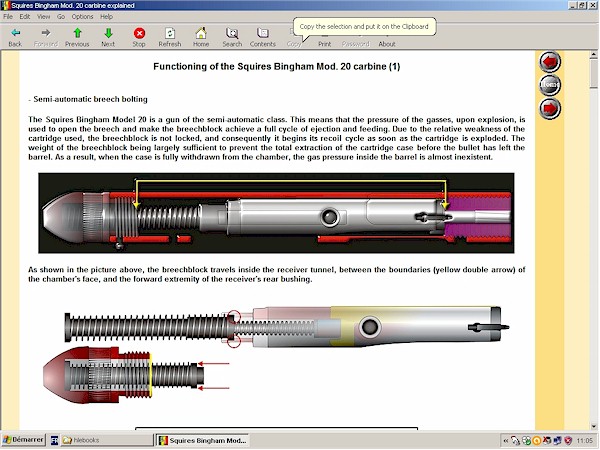600x450 pixels.
Task: Click the taskbar clock showing 11:05
Action: [584, 441]
